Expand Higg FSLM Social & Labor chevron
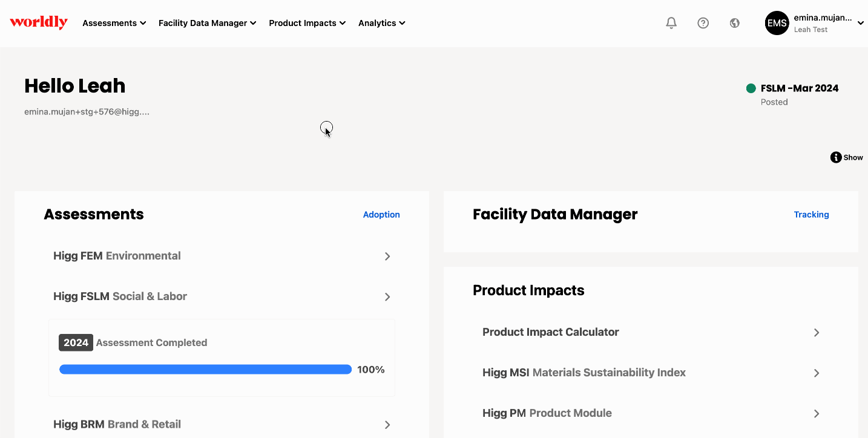Screen dimensions: 868x438 387,297
